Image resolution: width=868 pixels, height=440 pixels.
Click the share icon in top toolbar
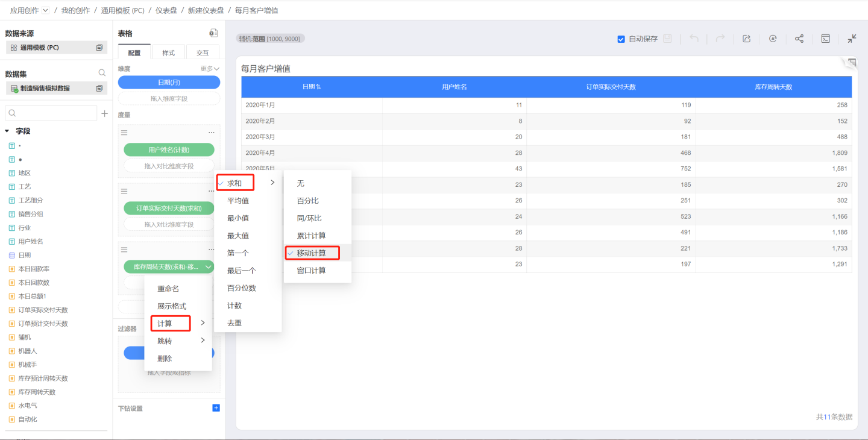click(799, 39)
